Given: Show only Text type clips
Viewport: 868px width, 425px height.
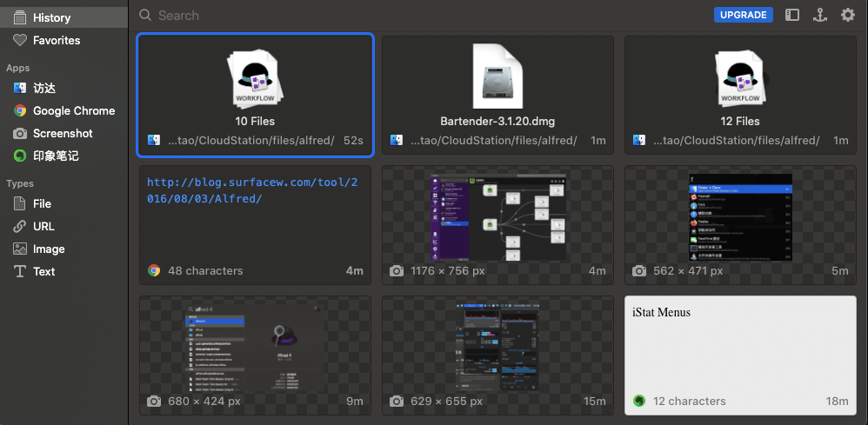Looking at the screenshot, I should point(63,271).
